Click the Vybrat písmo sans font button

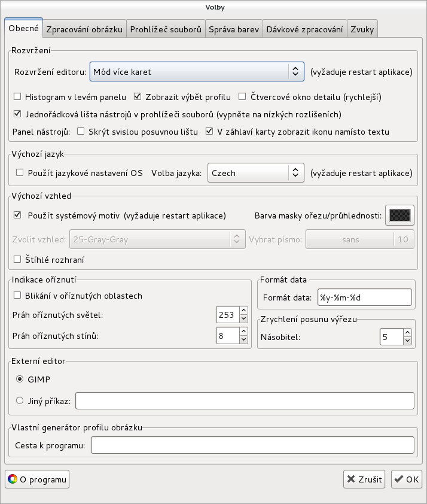[360, 239]
